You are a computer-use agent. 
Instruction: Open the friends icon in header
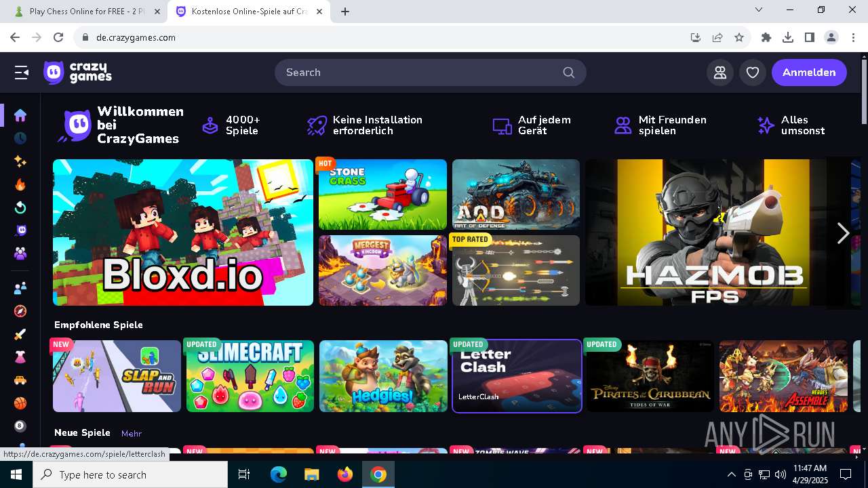pos(720,73)
